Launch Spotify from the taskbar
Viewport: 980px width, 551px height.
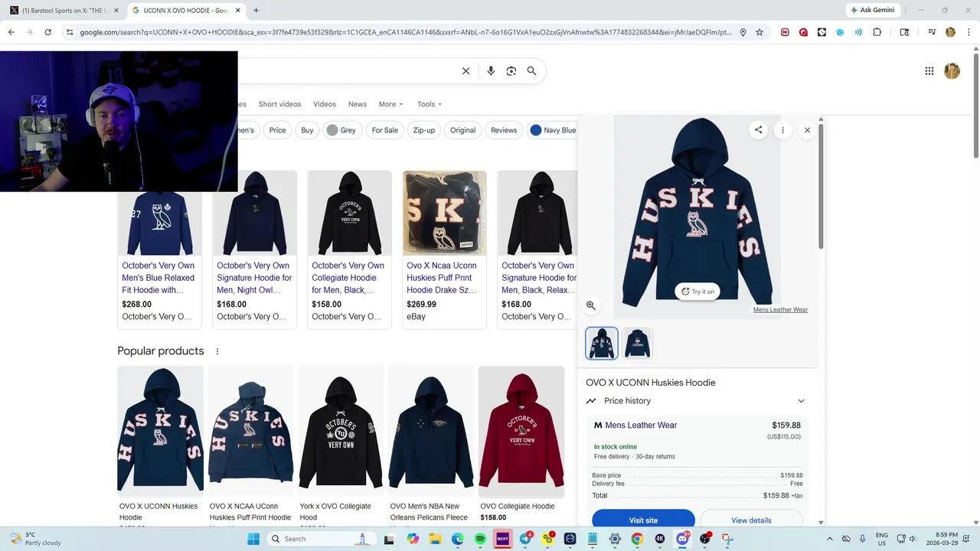click(x=480, y=539)
